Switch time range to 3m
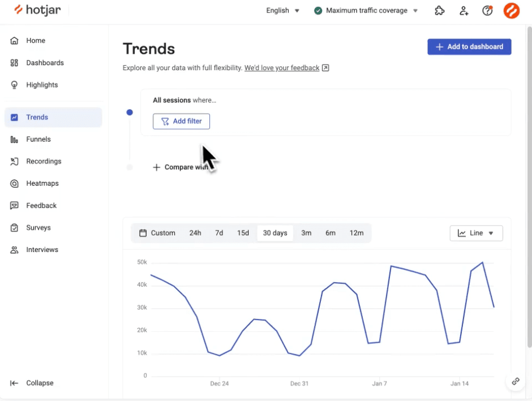532x401 pixels. click(306, 233)
